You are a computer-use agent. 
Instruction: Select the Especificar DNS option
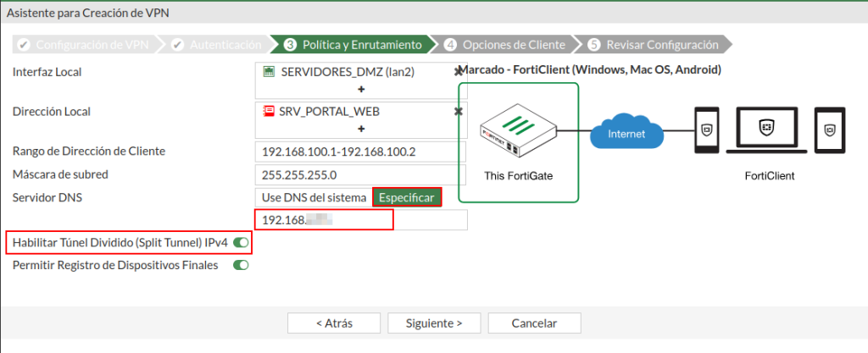pos(407,197)
